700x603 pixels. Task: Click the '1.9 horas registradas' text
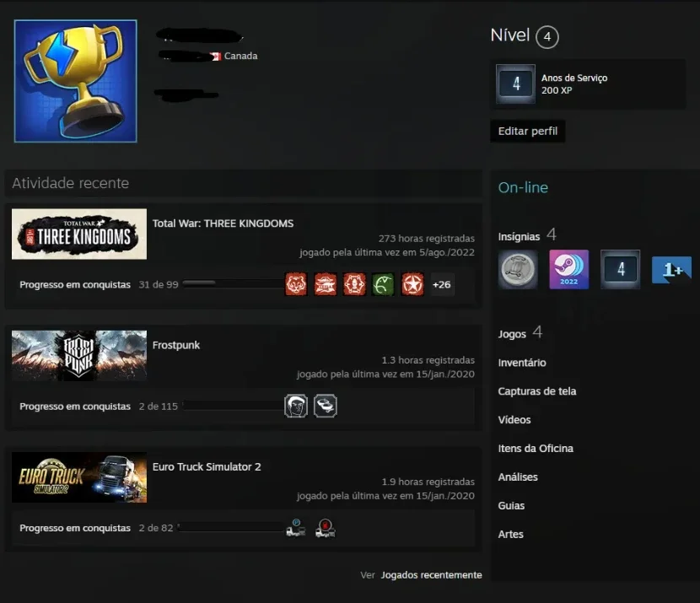point(428,482)
